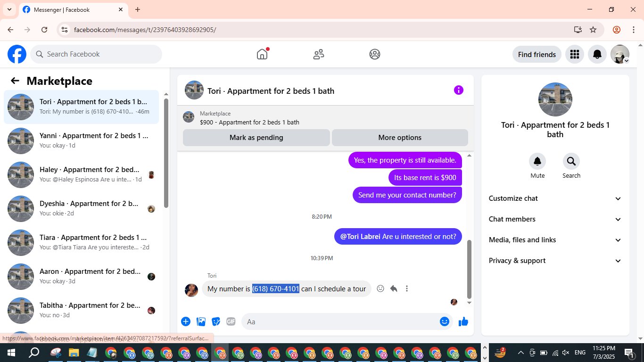The image size is (644, 362).
Task: Click 'Send me your contact number?' message
Action: tap(407, 195)
